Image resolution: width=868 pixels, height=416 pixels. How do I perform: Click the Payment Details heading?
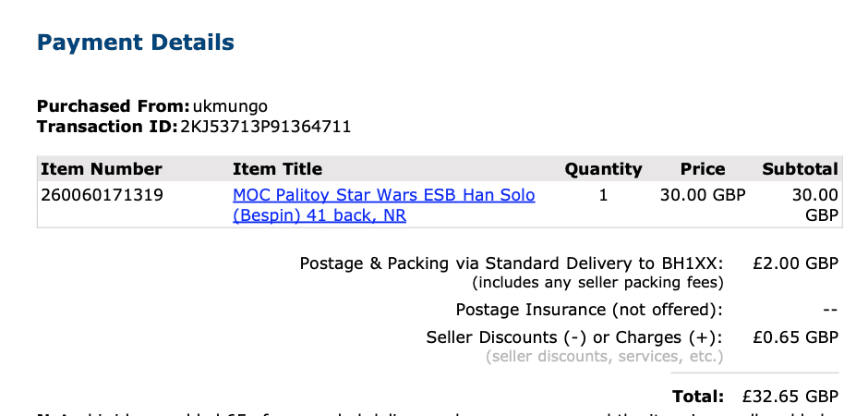click(x=135, y=43)
